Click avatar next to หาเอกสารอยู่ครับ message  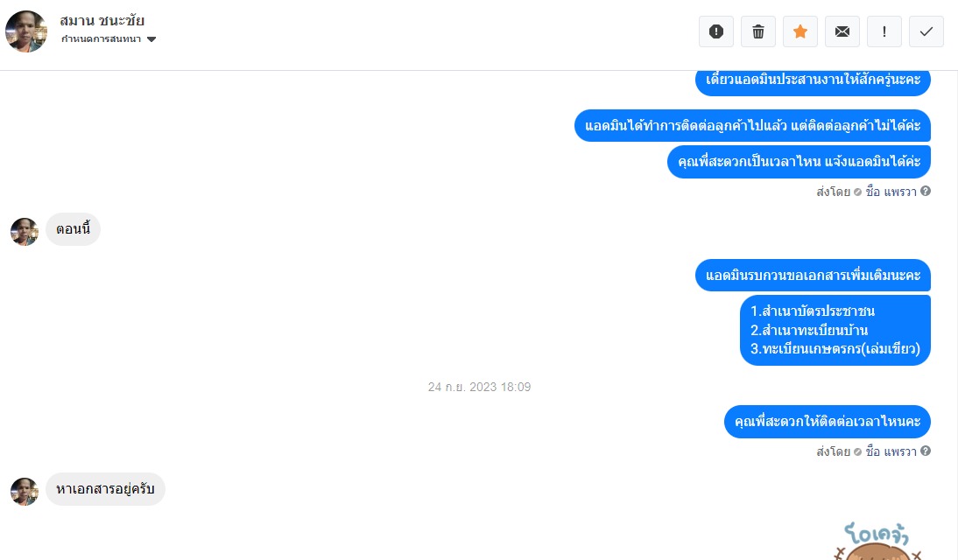click(x=25, y=492)
